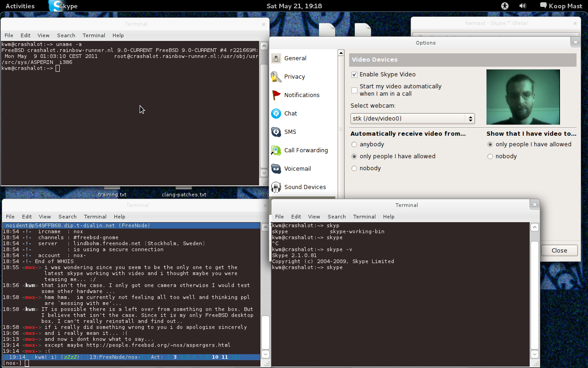Viewport: 588px width, 368px height.
Task: Click the volume icon in top bar
Action: click(523, 6)
